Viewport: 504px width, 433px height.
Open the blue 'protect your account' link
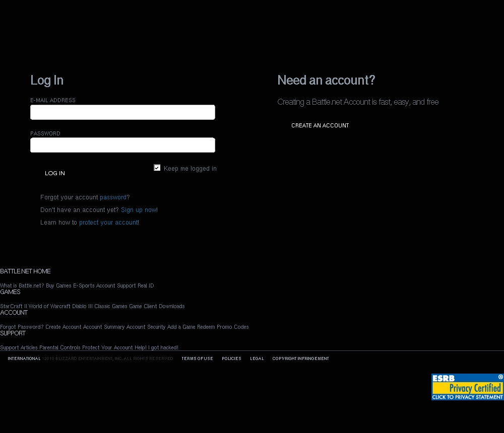pos(108,222)
